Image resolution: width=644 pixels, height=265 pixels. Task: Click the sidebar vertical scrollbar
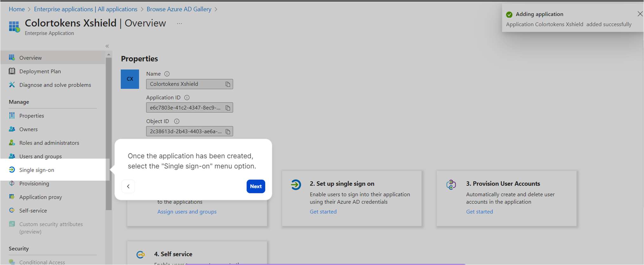pos(109,133)
